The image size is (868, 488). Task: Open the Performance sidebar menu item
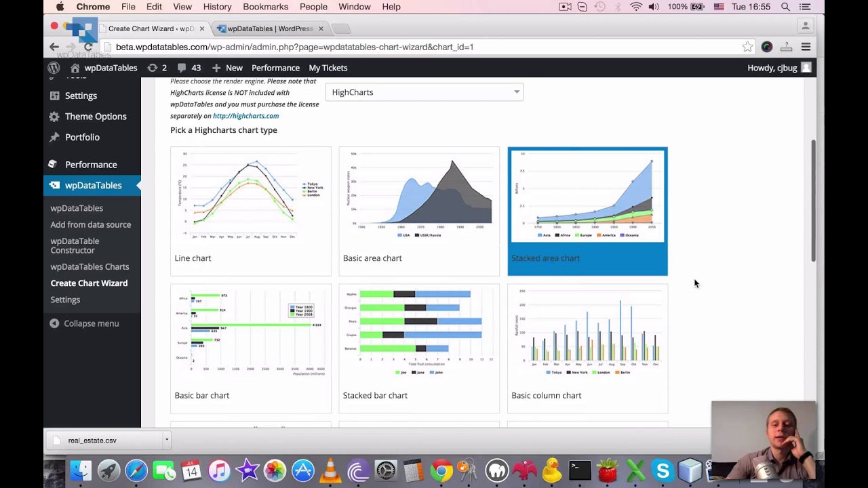91,165
